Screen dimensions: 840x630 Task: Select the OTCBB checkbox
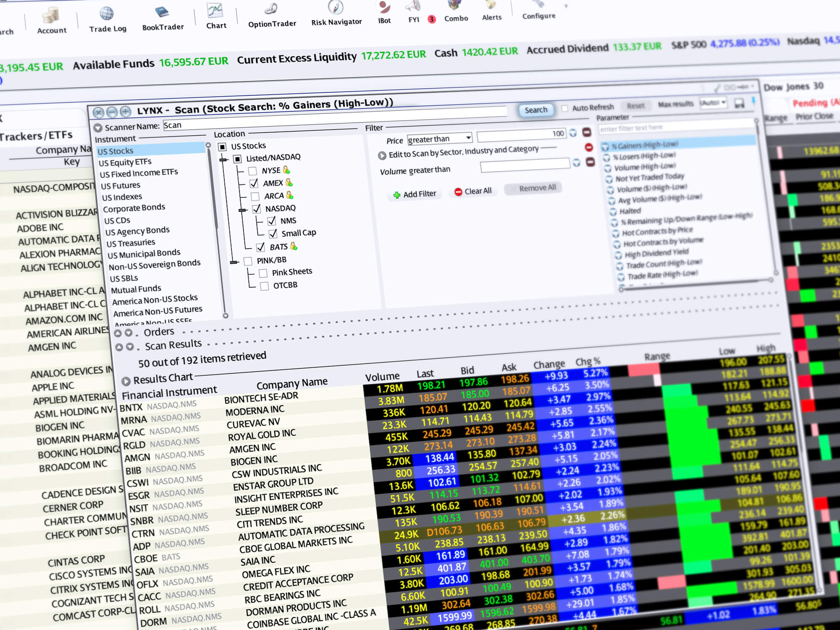[265, 286]
